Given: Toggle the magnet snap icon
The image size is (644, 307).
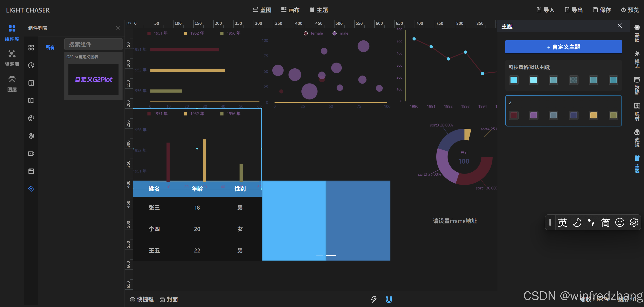Looking at the screenshot, I should (389, 299).
